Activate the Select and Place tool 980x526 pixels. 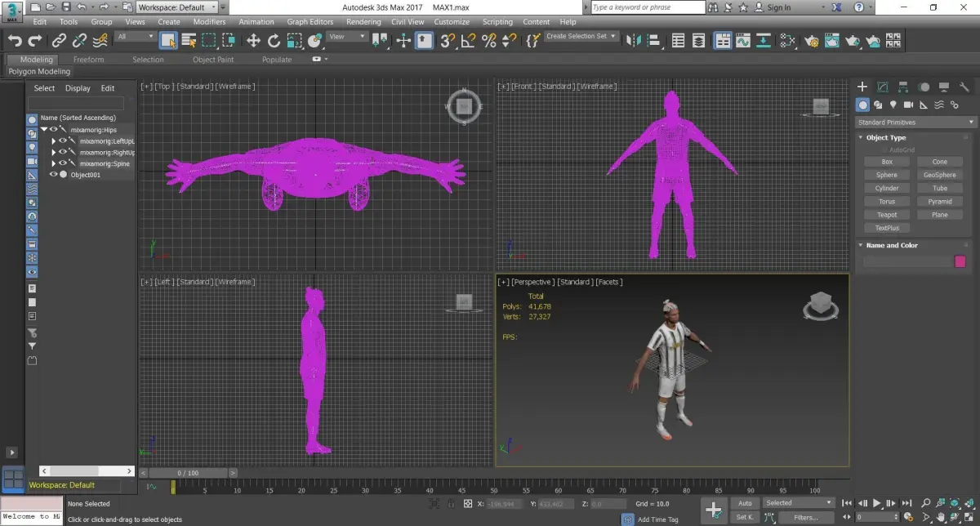[x=314, y=40]
